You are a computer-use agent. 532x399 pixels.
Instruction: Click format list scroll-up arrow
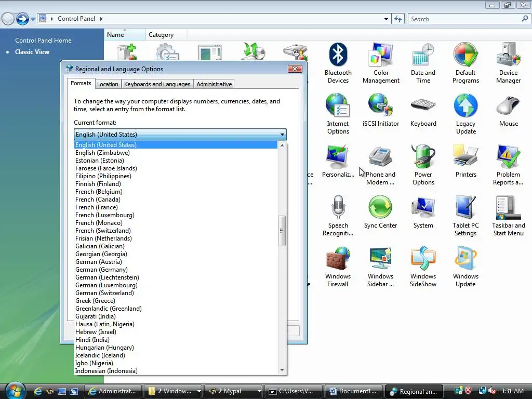click(x=282, y=145)
